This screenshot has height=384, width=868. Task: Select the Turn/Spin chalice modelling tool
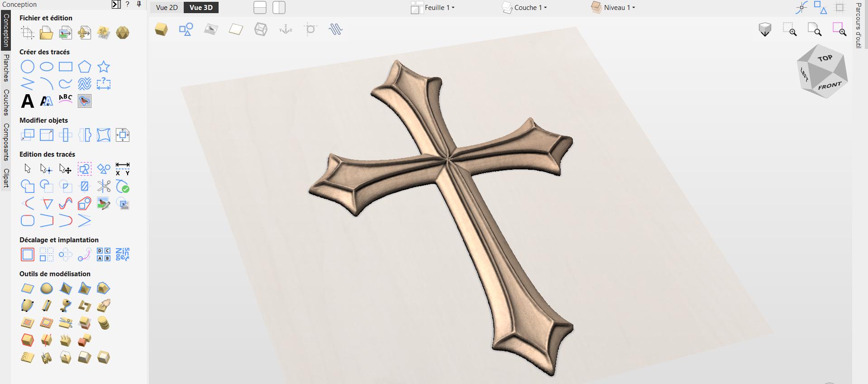66,306
